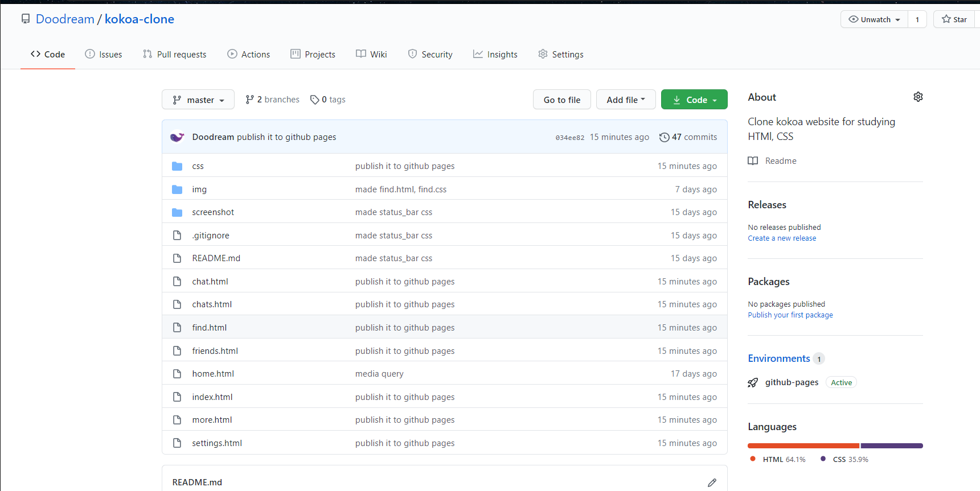Star the repository
Image resolution: width=980 pixels, height=491 pixels.
click(954, 19)
